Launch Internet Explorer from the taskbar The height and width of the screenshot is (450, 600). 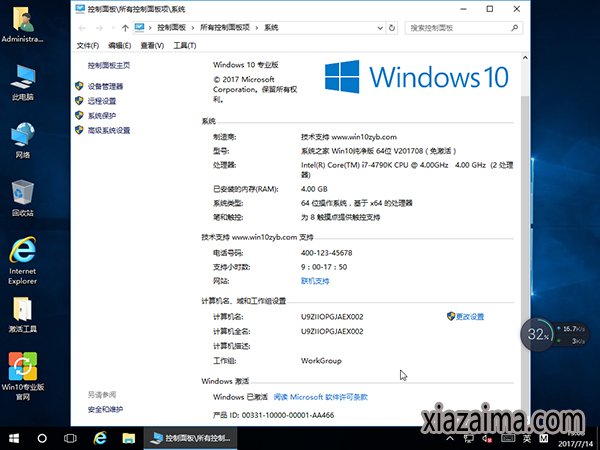click(100, 439)
